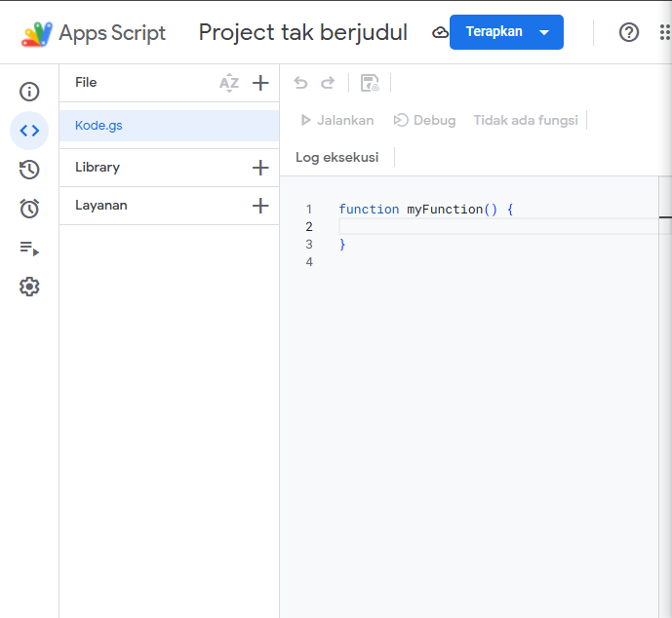
Task: Click the Jalankan run button
Action: [337, 120]
